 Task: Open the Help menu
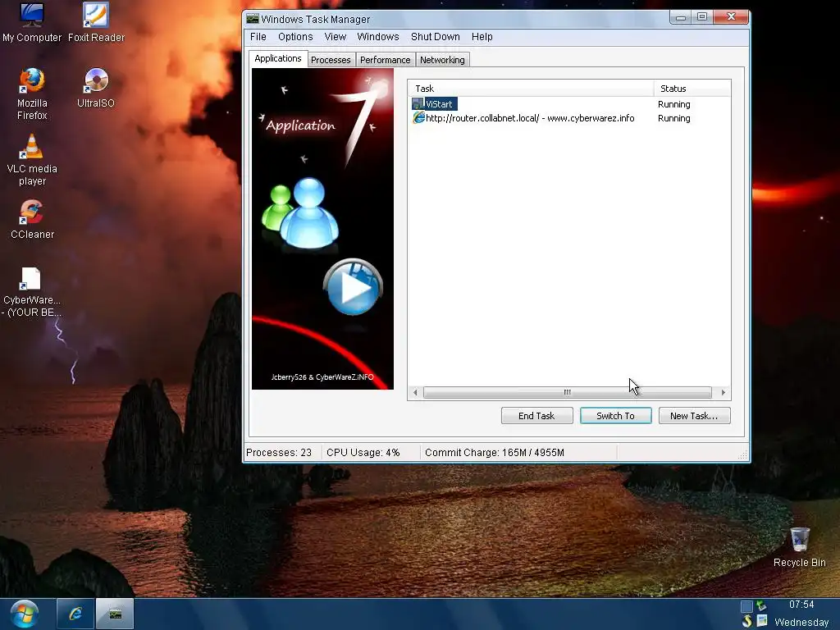(x=482, y=36)
